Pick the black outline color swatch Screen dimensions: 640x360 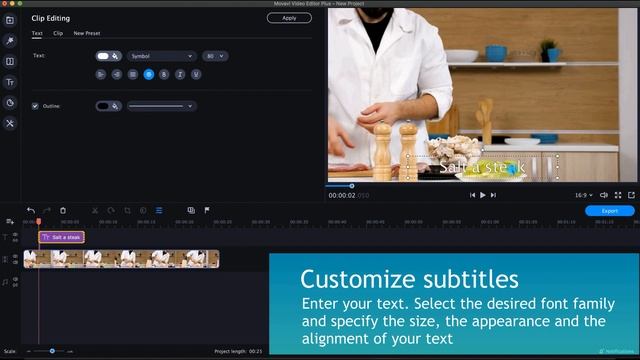(103, 106)
